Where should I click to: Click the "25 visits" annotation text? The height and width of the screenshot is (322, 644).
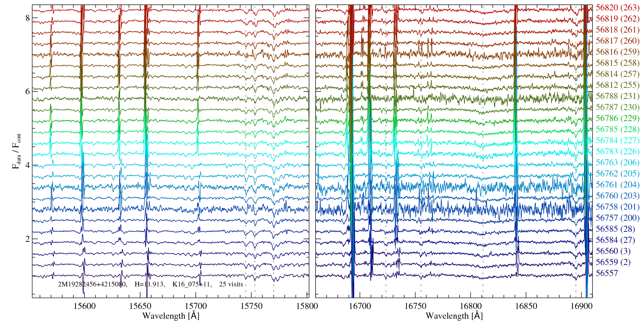[231, 284]
